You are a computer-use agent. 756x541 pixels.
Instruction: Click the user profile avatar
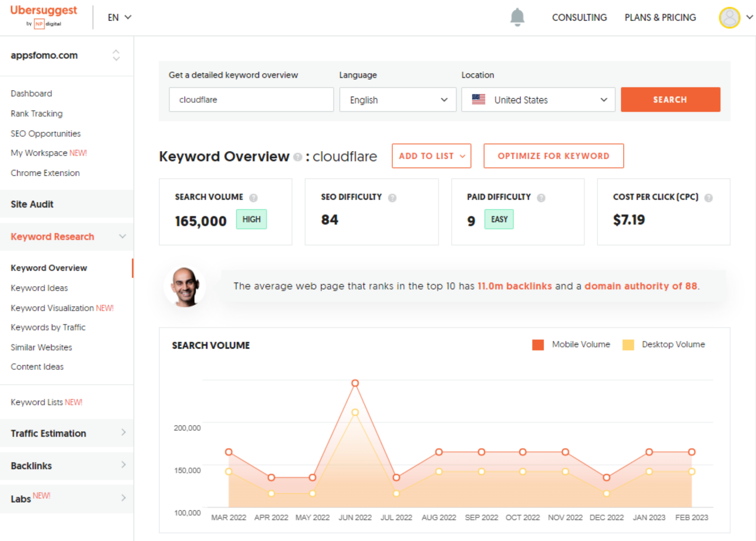click(729, 17)
